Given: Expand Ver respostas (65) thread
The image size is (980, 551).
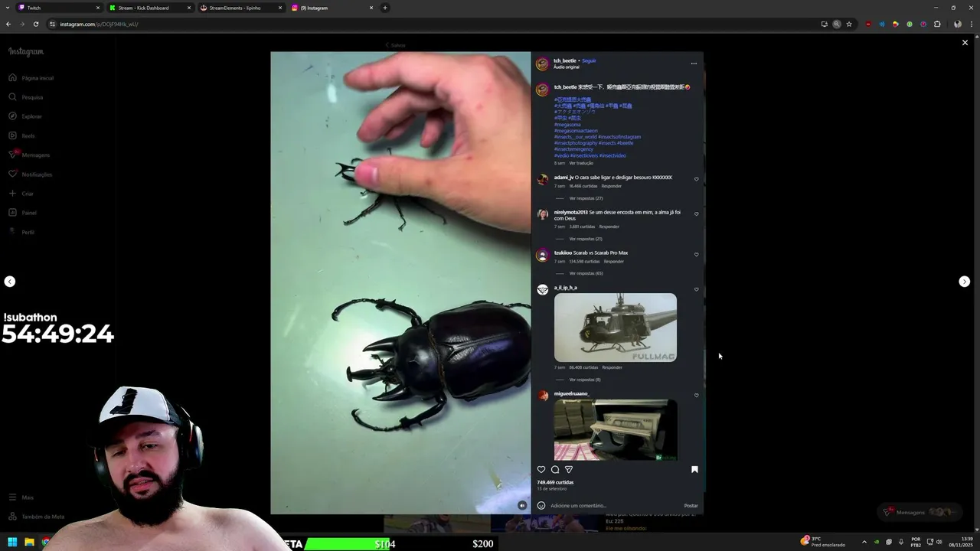Looking at the screenshot, I should click(x=586, y=273).
